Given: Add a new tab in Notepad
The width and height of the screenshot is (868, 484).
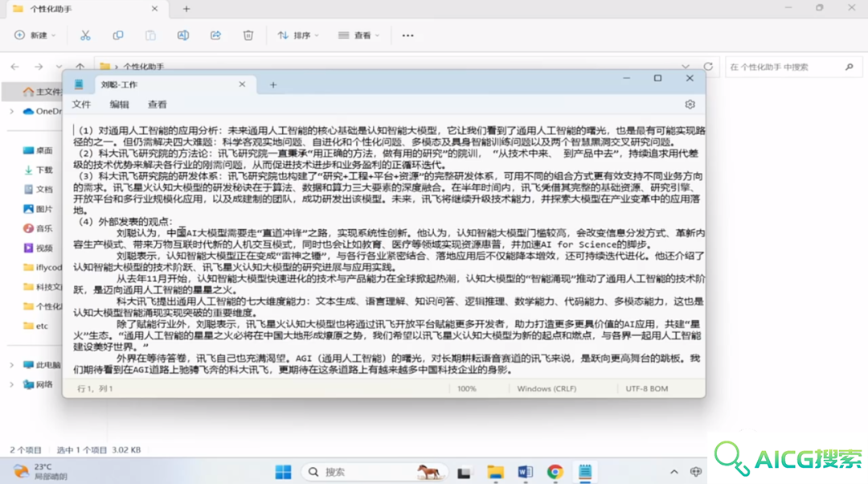Looking at the screenshot, I should tap(273, 84).
